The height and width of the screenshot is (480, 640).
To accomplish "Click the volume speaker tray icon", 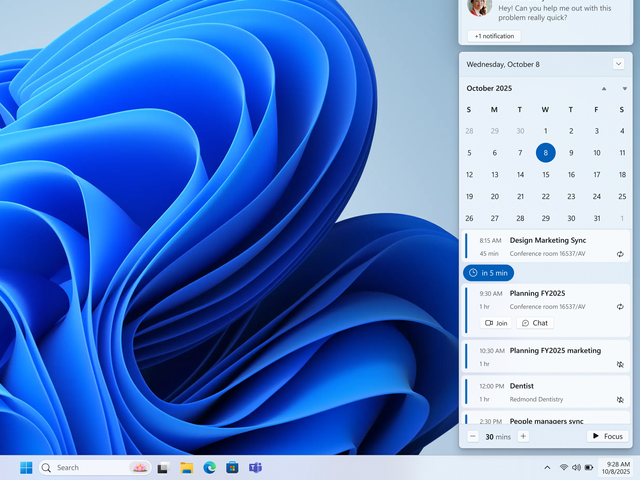I will tap(577, 467).
